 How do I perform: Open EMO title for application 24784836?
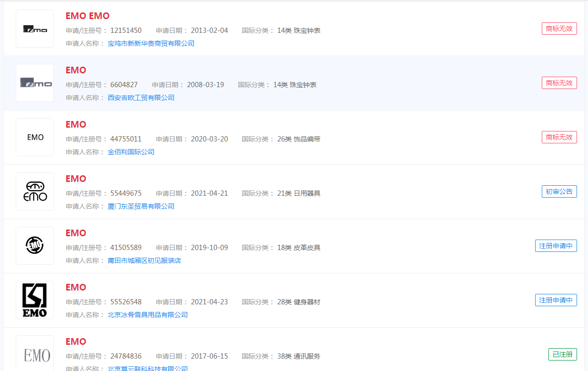(76, 342)
